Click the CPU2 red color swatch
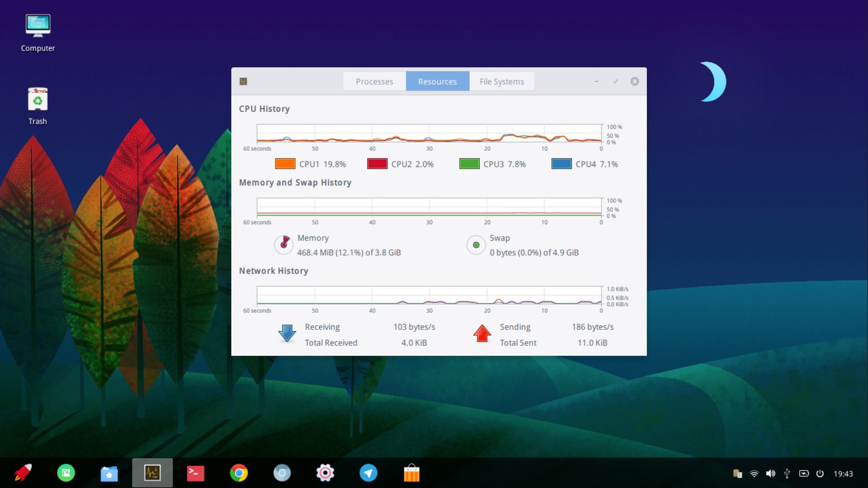 click(377, 164)
